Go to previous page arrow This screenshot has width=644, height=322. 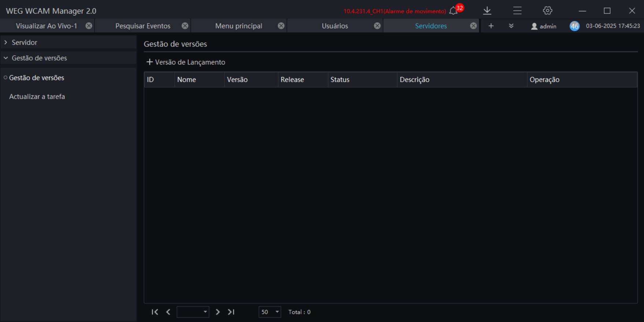click(x=168, y=312)
